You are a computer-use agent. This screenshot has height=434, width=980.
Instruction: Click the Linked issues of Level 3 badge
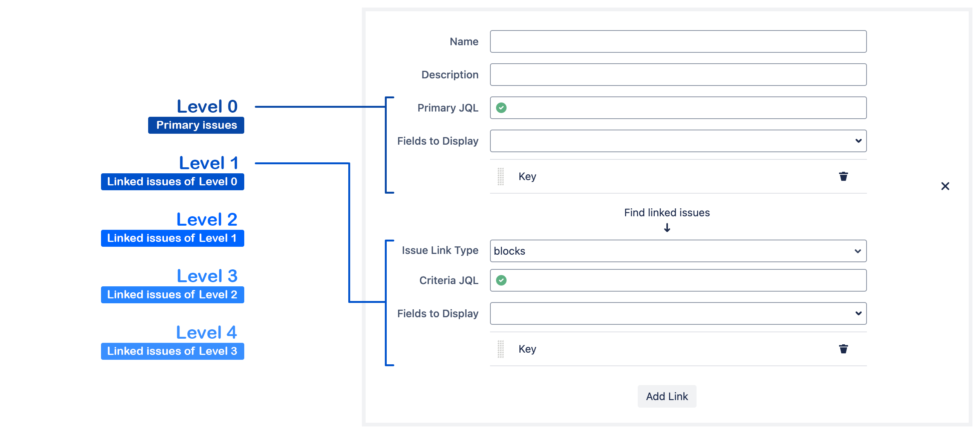click(172, 351)
